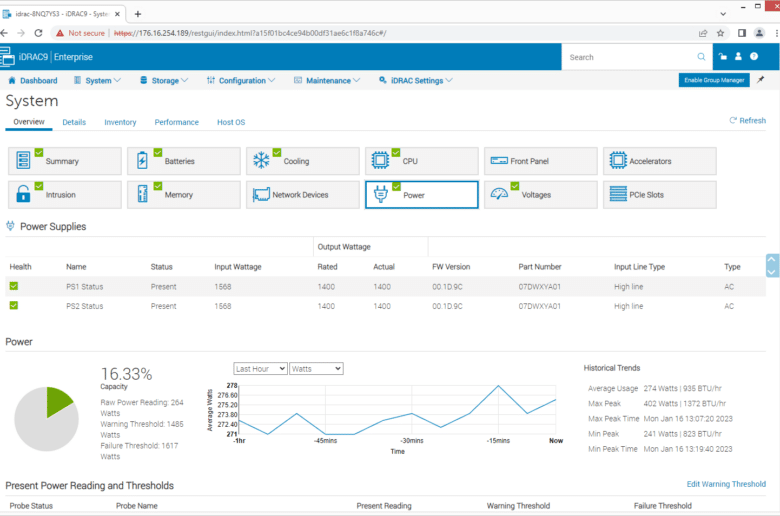Open the Watts unit dropdown
780x516 pixels.
[316, 368]
